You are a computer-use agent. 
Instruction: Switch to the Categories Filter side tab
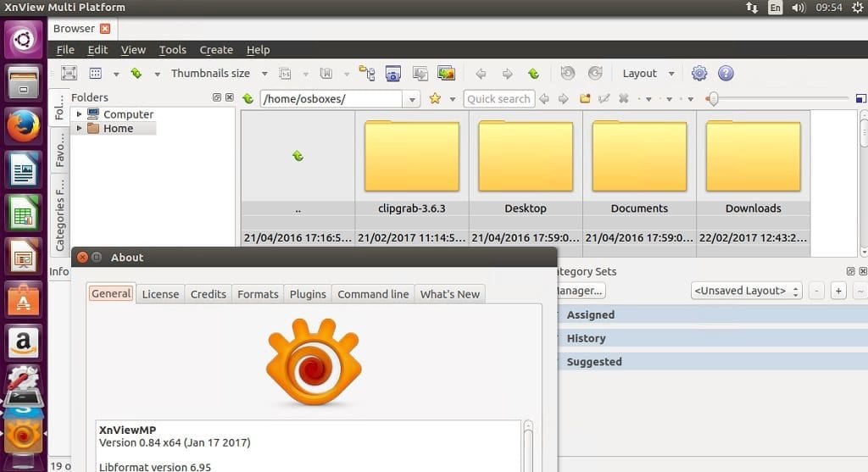click(59, 214)
